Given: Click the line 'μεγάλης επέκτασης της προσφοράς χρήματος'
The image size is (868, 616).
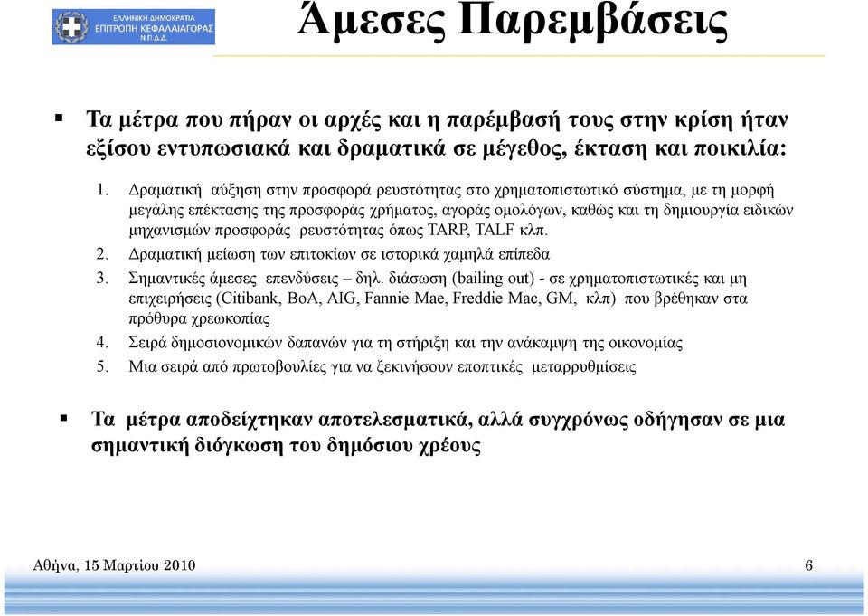Looking at the screenshot, I should pos(460,211).
